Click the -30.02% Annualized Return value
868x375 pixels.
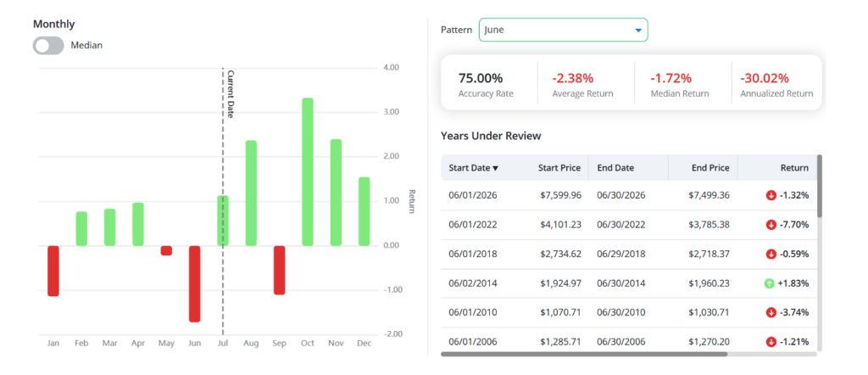(765, 79)
